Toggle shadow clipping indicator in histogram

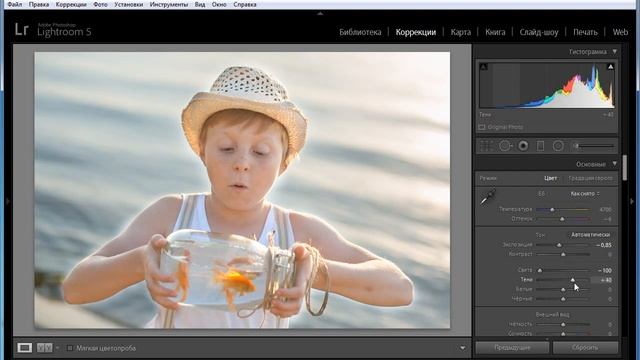point(484,67)
